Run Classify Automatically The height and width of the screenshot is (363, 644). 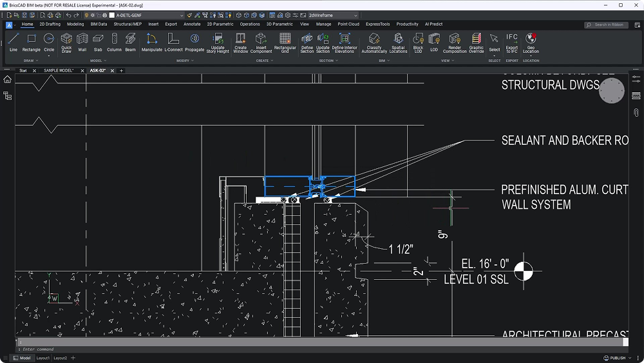(x=374, y=43)
